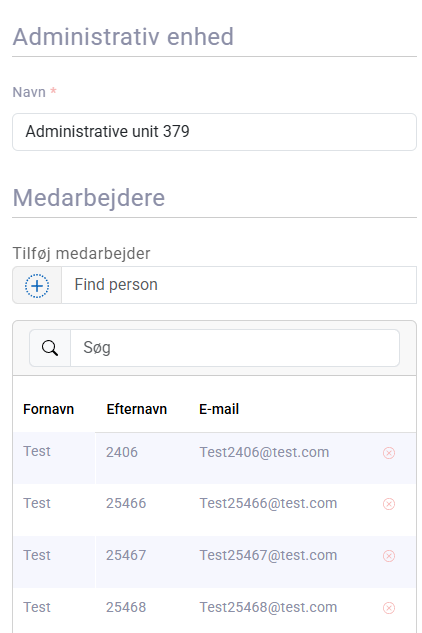Click into the Søg search box
422x633 pixels.
click(235, 348)
